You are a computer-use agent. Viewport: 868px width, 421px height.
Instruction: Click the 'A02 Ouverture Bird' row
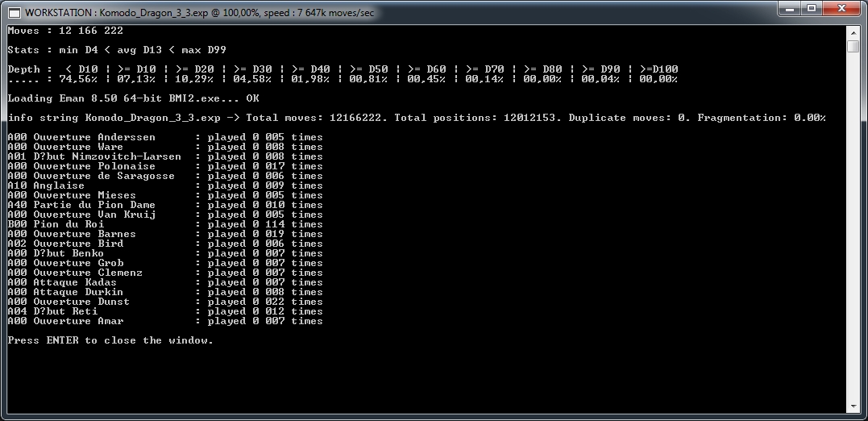165,244
